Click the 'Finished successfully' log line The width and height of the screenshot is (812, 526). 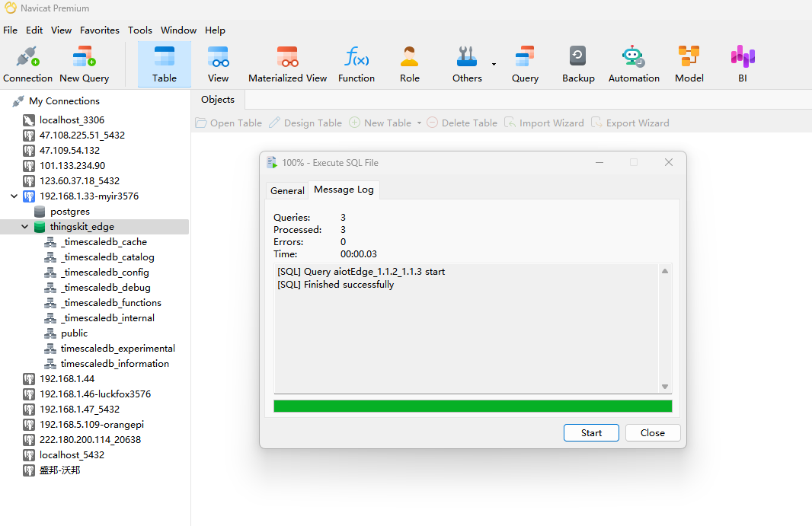click(x=336, y=284)
